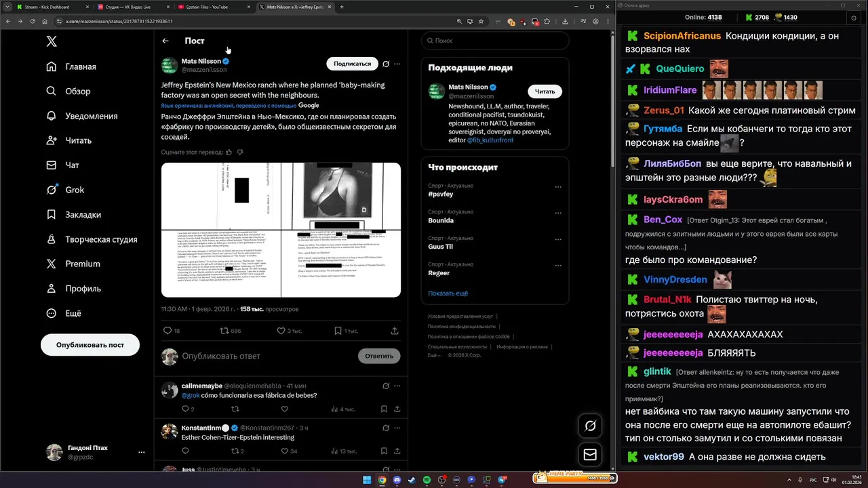The width and height of the screenshot is (868, 488).
Task: Open account menu dots next to Гандоні Птах
Action: pos(141,452)
